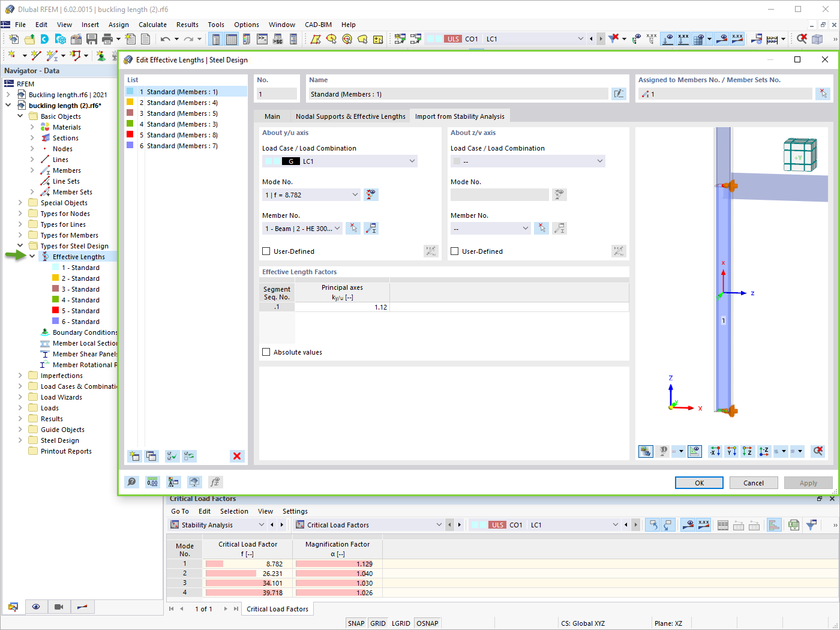
Task: Click the help magnifier icon in dialog footer
Action: [131, 482]
